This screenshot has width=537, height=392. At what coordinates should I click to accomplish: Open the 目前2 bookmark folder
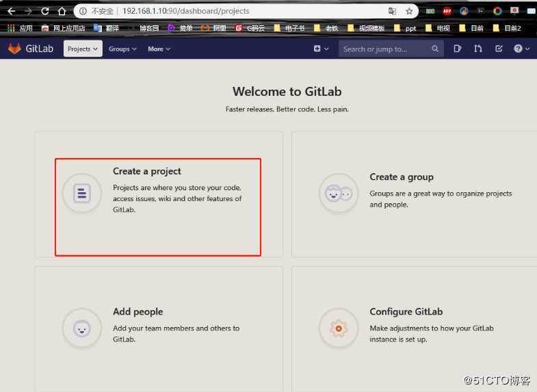(507, 28)
